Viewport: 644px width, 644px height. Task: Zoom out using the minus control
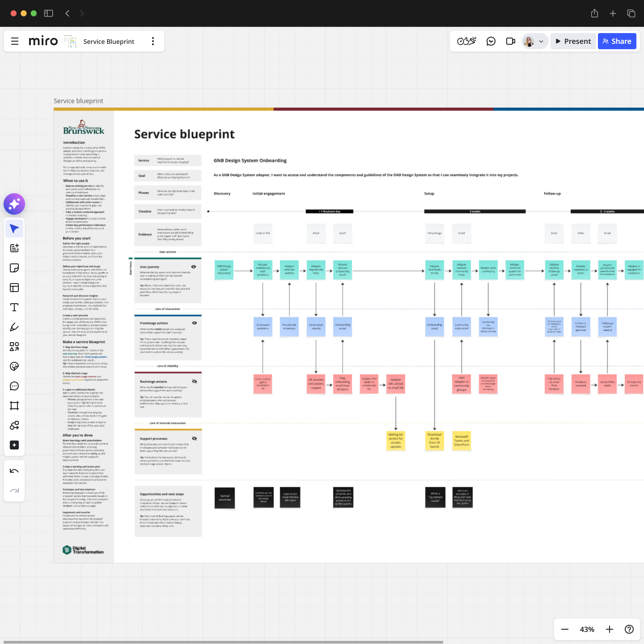(x=565, y=629)
